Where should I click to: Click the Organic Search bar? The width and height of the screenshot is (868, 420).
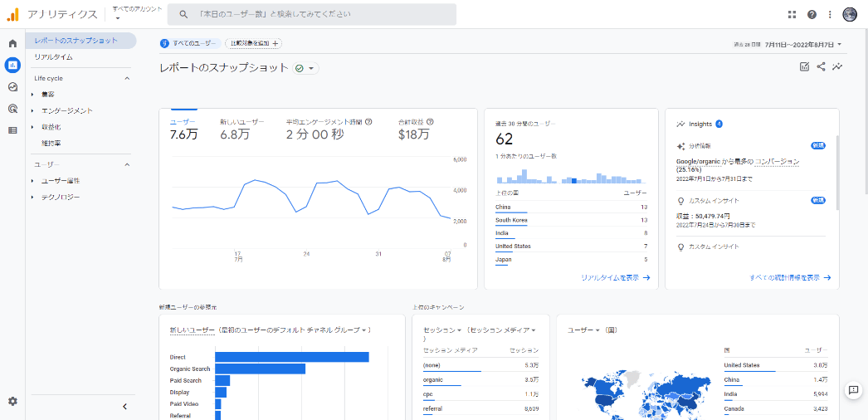tap(261, 369)
